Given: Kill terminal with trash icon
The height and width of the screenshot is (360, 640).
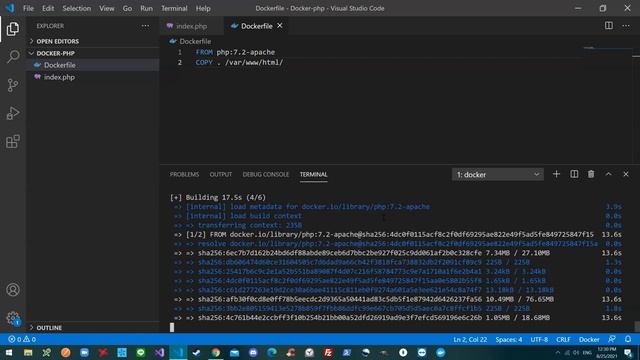Looking at the screenshot, I should tap(591, 174).
